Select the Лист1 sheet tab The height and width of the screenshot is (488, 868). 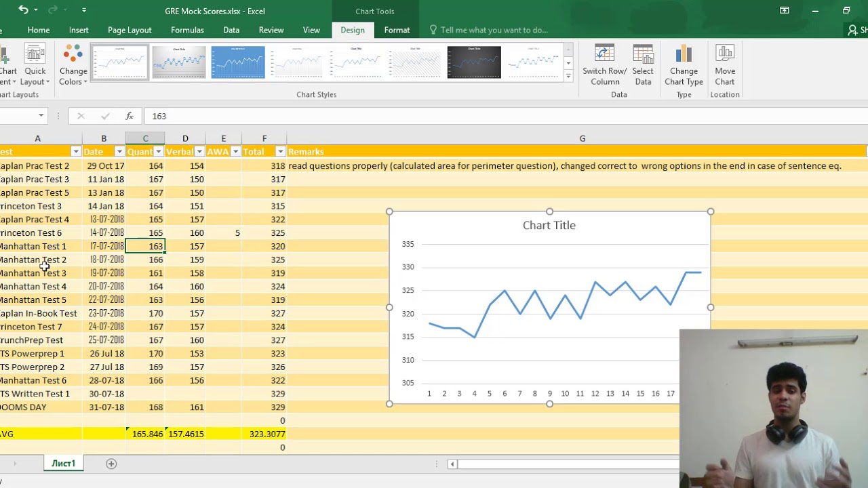click(64, 464)
